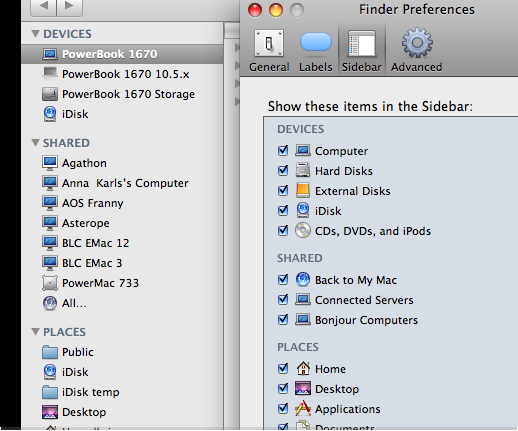Viewport: 518px width, 431px height.
Task: Toggle the CDs, DVDs, and iPods checkbox
Action: tap(283, 231)
